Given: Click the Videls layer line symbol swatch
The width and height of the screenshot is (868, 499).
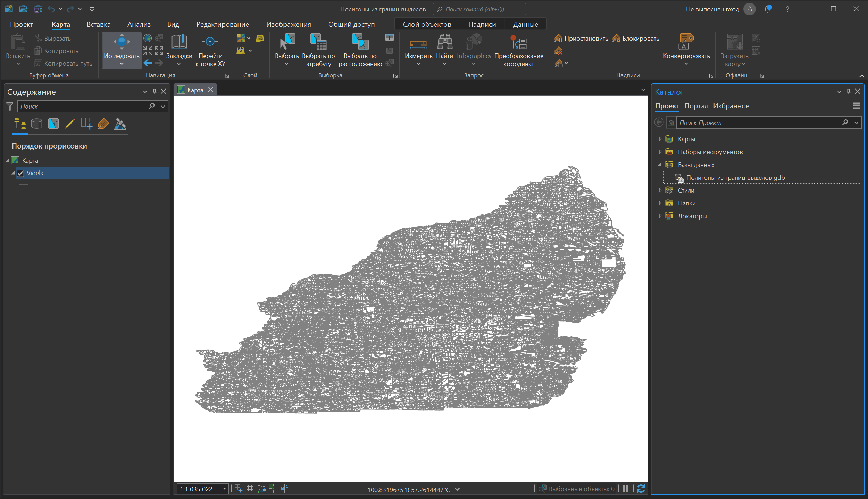Looking at the screenshot, I should click(x=24, y=185).
